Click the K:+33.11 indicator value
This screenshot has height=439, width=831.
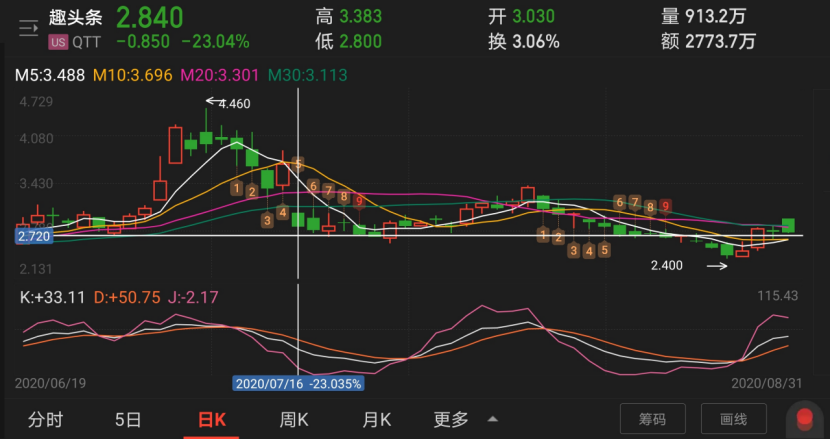[x=52, y=297]
